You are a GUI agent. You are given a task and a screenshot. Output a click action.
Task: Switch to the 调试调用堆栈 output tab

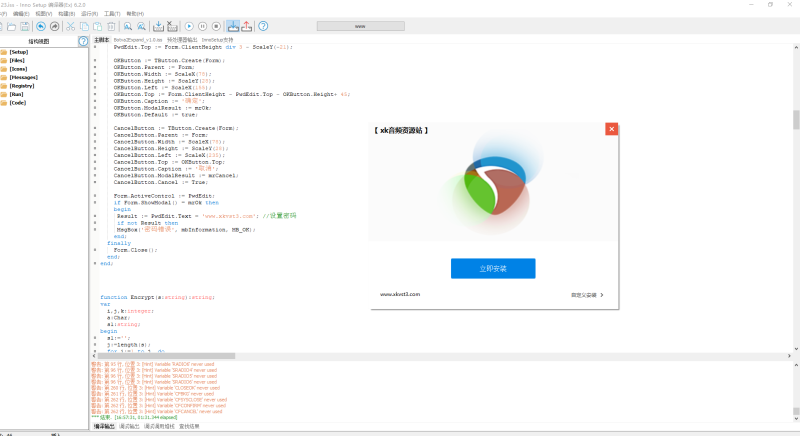click(x=159, y=426)
